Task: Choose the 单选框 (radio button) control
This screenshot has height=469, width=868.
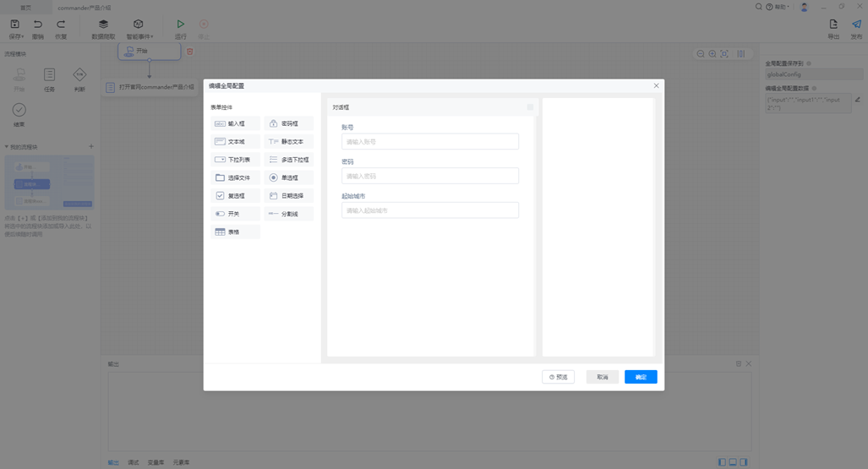Action: click(288, 177)
